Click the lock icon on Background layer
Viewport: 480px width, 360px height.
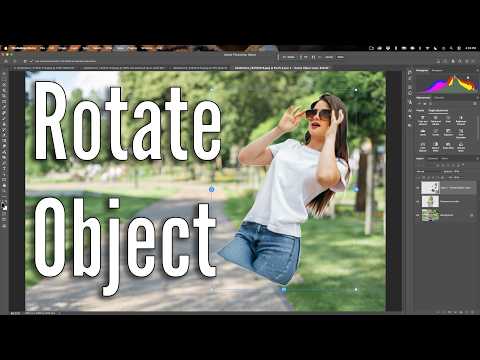[471, 216]
